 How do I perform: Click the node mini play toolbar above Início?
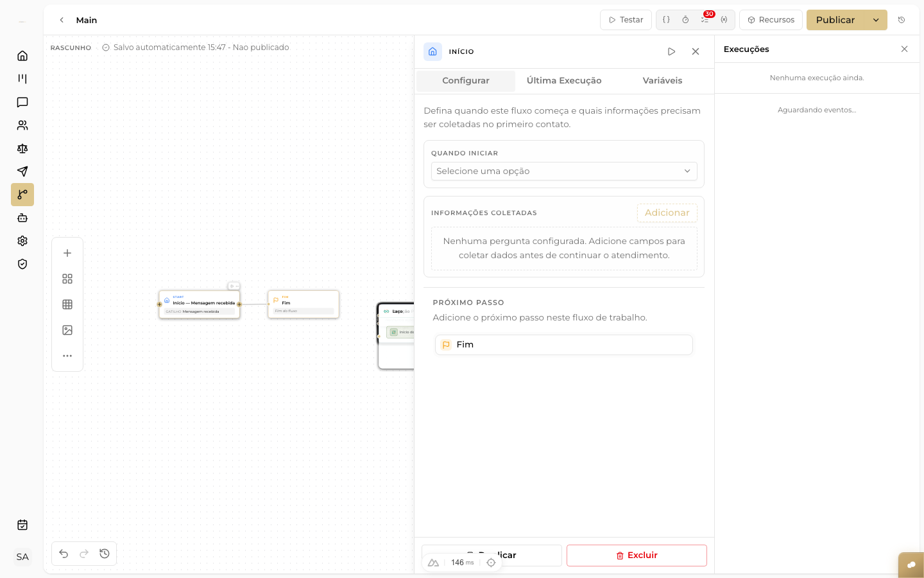pyautogui.click(x=234, y=286)
